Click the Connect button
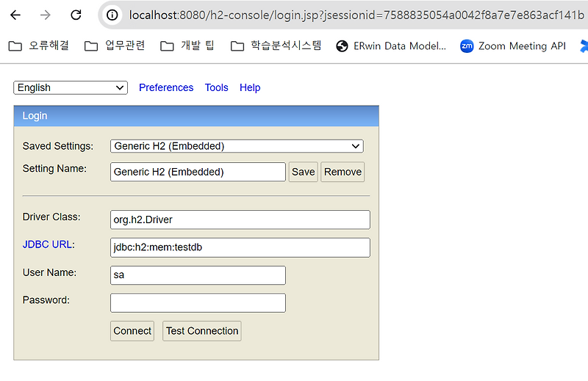588x381 pixels. coord(132,331)
